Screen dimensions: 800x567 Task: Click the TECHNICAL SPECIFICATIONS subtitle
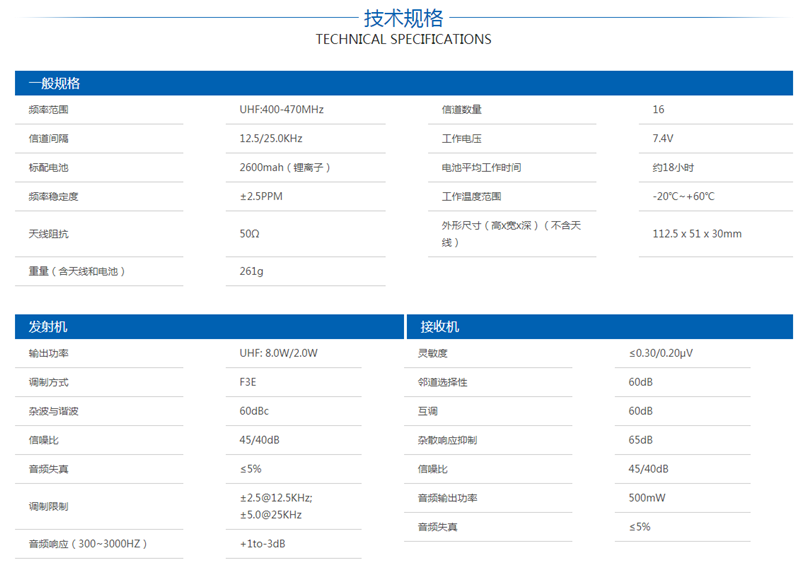pyautogui.click(x=403, y=39)
